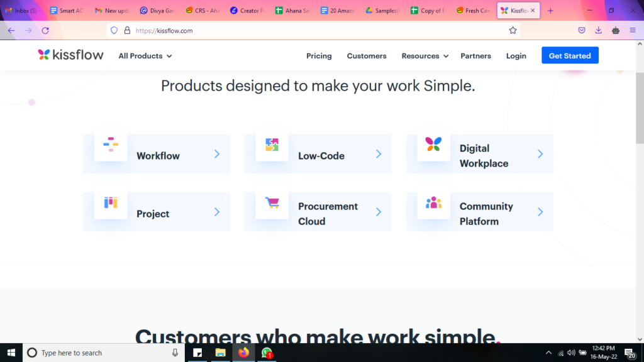This screenshot has width=644, height=362.
Task: Open the tracking protection shield icon
Action: [114, 30]
